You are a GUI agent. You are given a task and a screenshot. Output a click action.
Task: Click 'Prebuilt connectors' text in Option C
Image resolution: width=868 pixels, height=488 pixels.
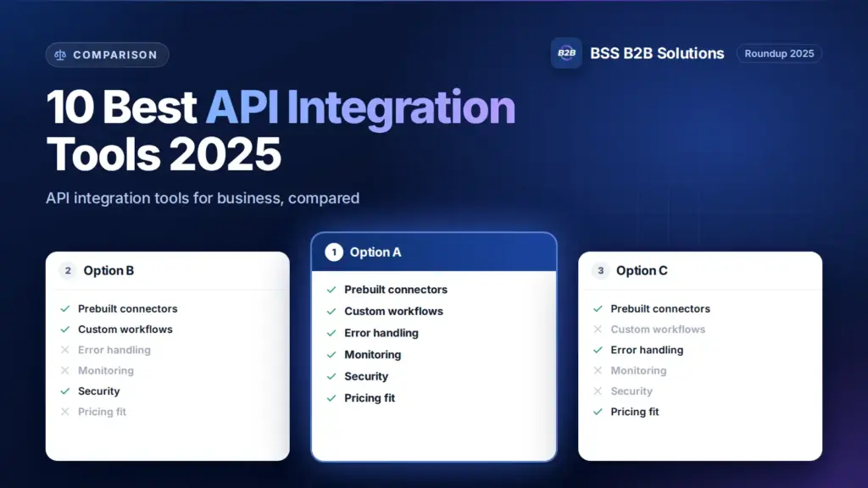tap(660, 308)
